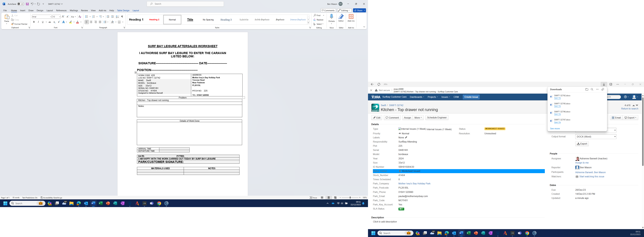
Task: Expand the font size dropdown
Action: click(60, 17)
